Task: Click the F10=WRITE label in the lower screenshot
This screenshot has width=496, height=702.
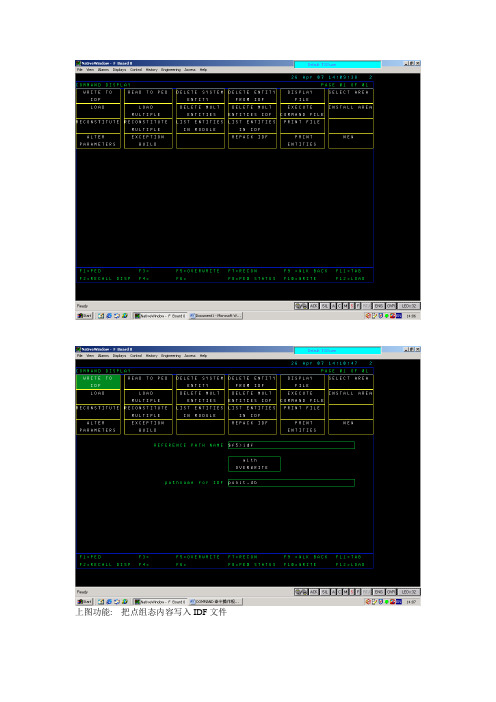Action: 299,565
